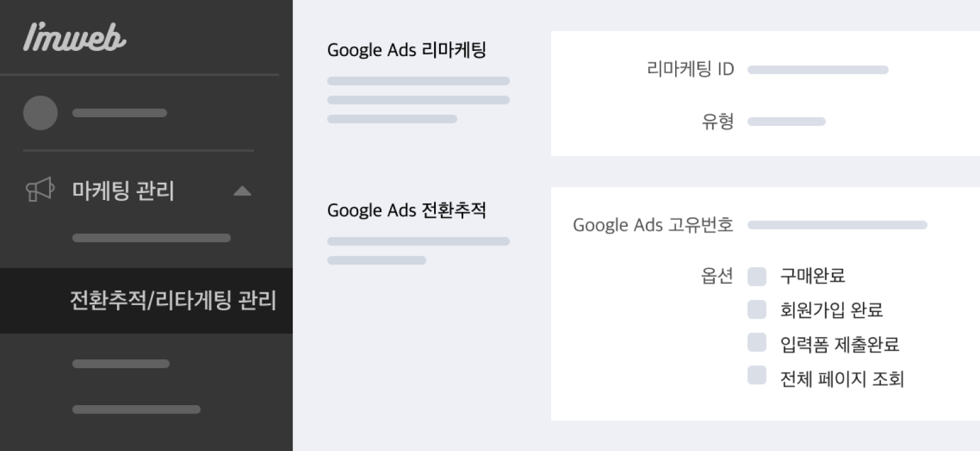Tick the 전체 페이지 조회 checkbox
This screenshot has height=451, width=980.
(x=757, y=375)
